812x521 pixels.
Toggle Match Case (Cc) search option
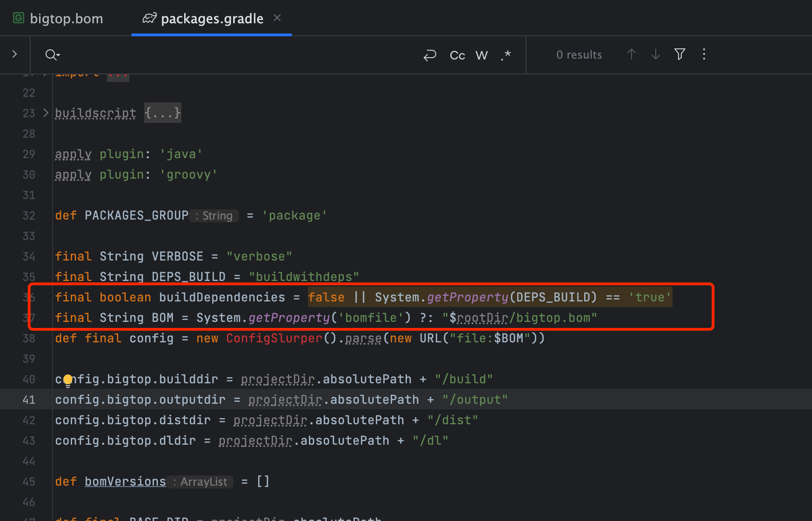click(x=457, y=55)
